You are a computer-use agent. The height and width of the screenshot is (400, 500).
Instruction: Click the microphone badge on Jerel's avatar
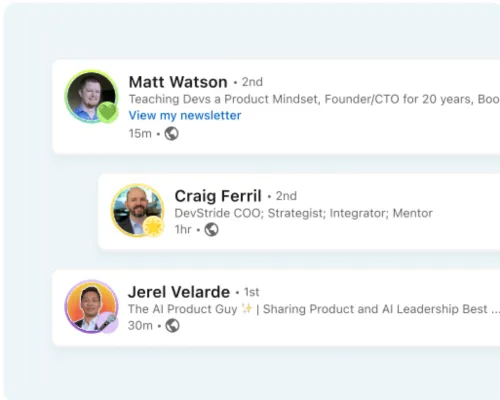pos(107,323)
